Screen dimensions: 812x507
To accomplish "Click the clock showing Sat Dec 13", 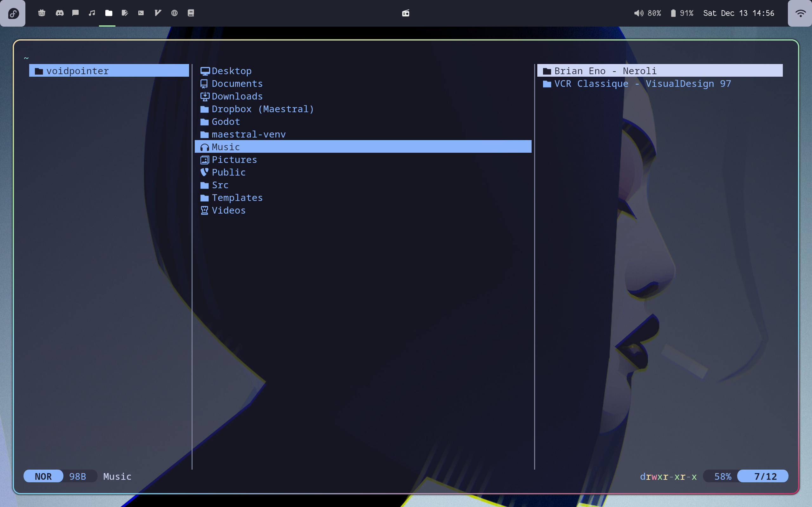I will (738, 13).
